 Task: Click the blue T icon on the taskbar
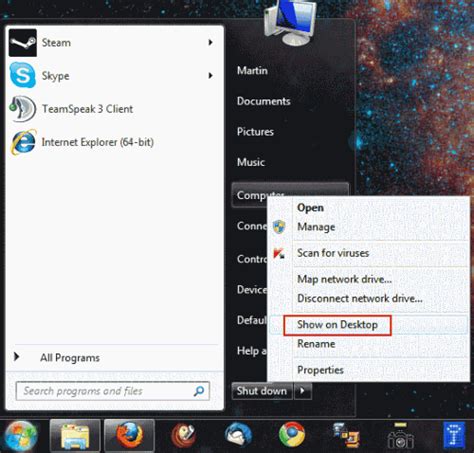[x=455, y=435]
